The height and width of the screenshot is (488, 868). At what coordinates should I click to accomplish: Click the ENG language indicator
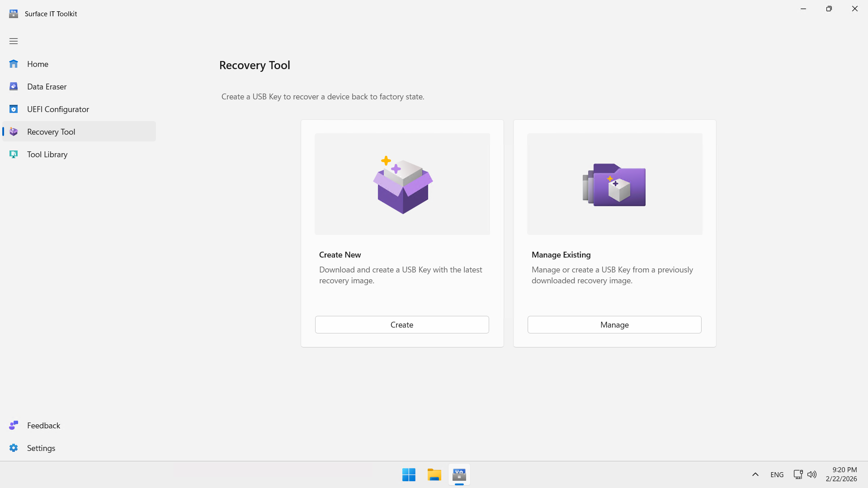[777, 474]
